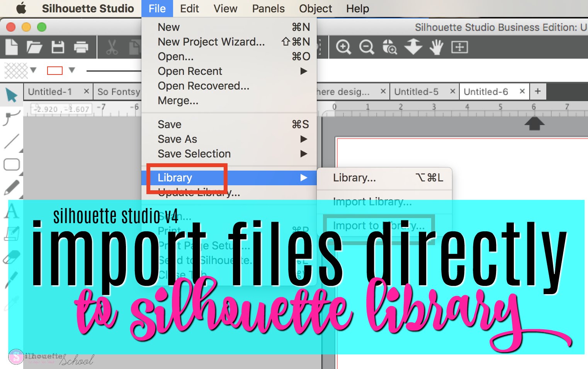The height and width of the screenshot is (369, 588).
Task: Select the Pan hand tool
Action: 437,47
